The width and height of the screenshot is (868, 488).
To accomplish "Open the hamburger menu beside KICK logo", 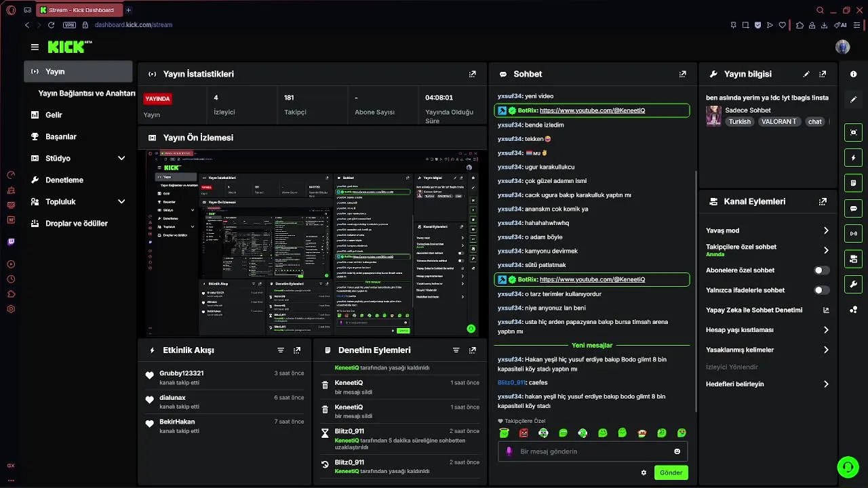I will coord(35,47).
